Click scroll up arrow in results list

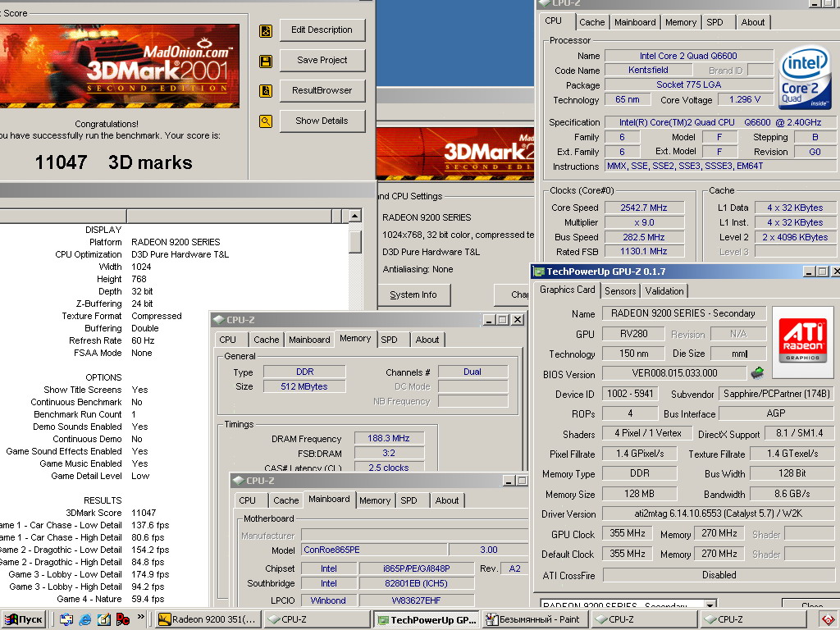[x=354, y=216]
